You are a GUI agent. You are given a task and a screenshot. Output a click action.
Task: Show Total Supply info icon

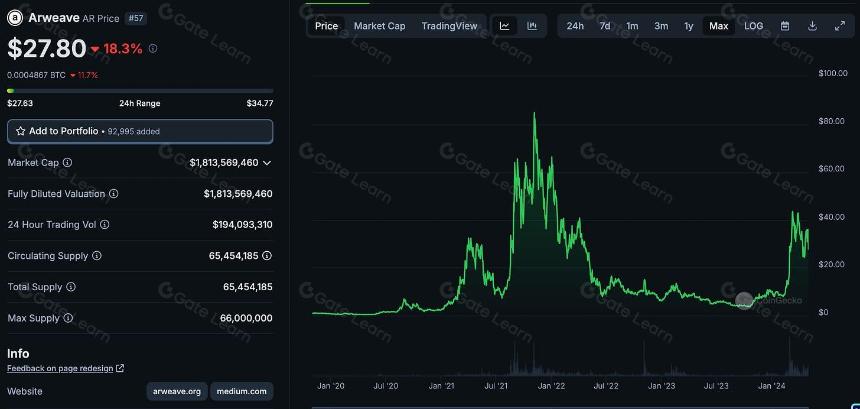coord(71,287)
